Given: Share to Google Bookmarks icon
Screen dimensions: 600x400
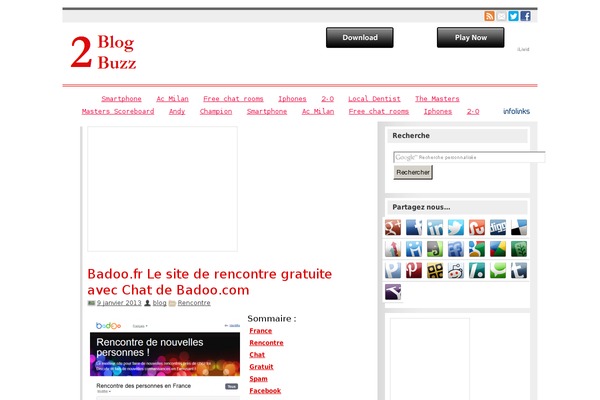Looking at the screenshot, I should [x=477, y=249].
